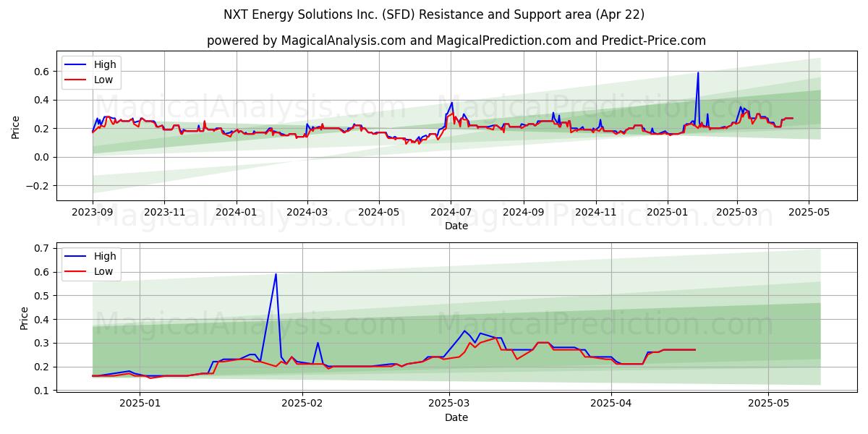Screen dimensions: 868x434
Task: Click the 2024-01 date tick label
Action: (237, 212)
